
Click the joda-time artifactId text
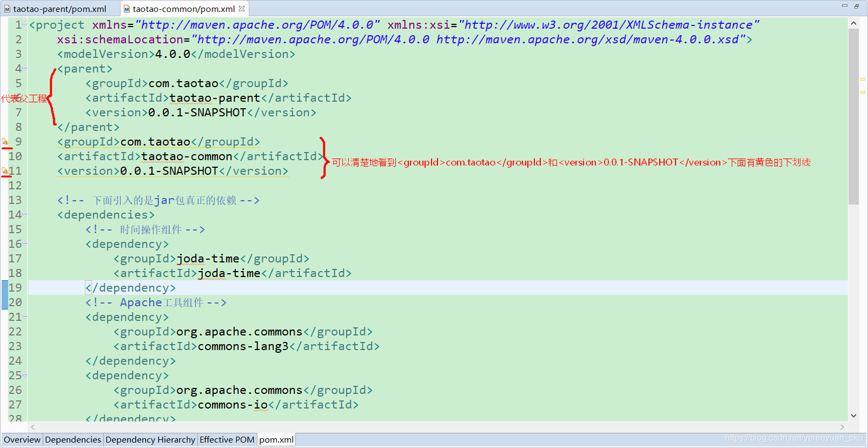[229, 273]
